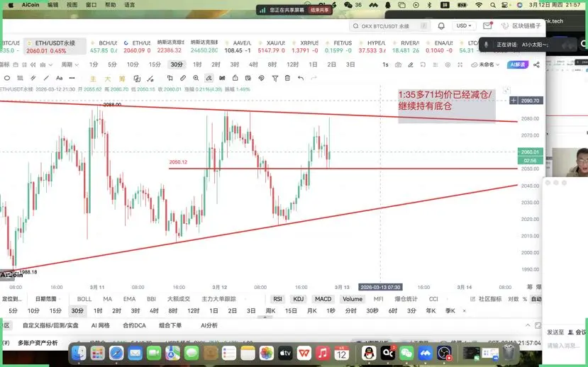
Task: Select the horizontal lines drawing tool
Action: [x=20, y=78]
